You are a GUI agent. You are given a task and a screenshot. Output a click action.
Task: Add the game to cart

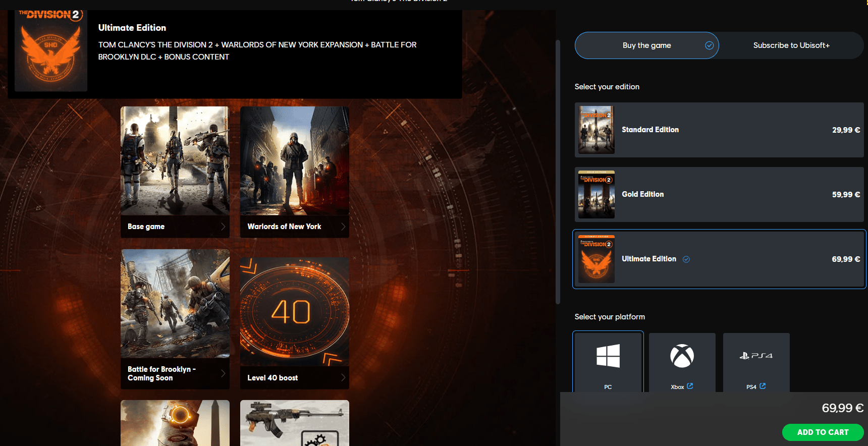click(x=823, y=432)
